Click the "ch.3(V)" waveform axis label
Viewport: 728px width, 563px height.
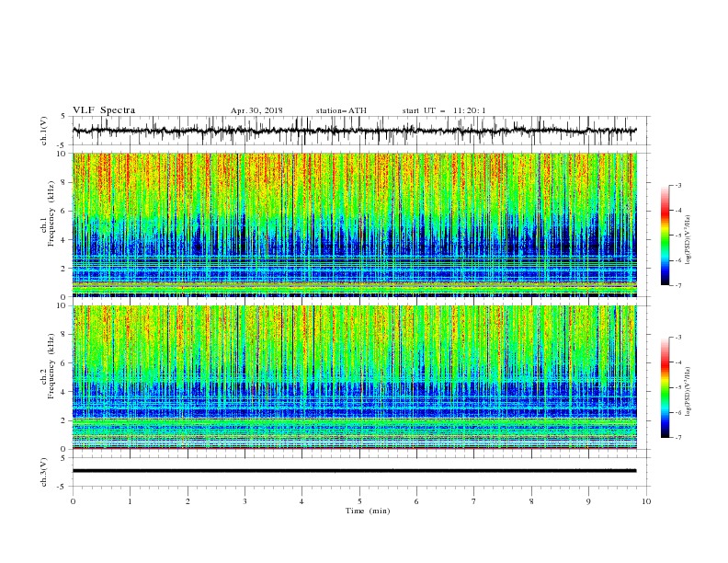point(44,472)
